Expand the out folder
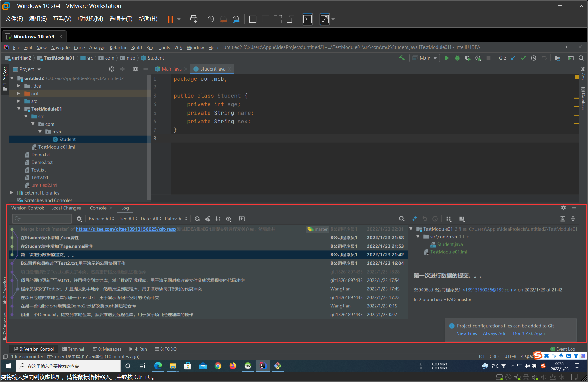This screenshot has height=382, width=588. coord(19,93)
